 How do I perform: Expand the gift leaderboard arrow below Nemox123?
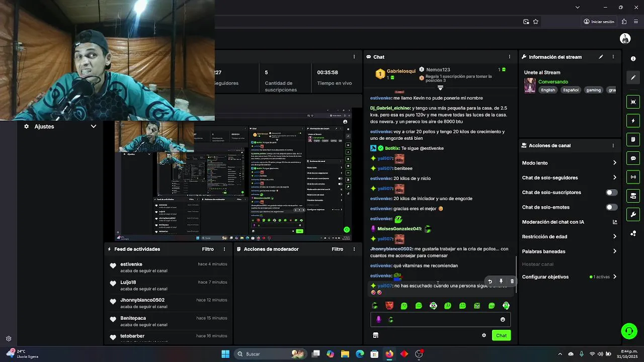(x=440, y=88)
